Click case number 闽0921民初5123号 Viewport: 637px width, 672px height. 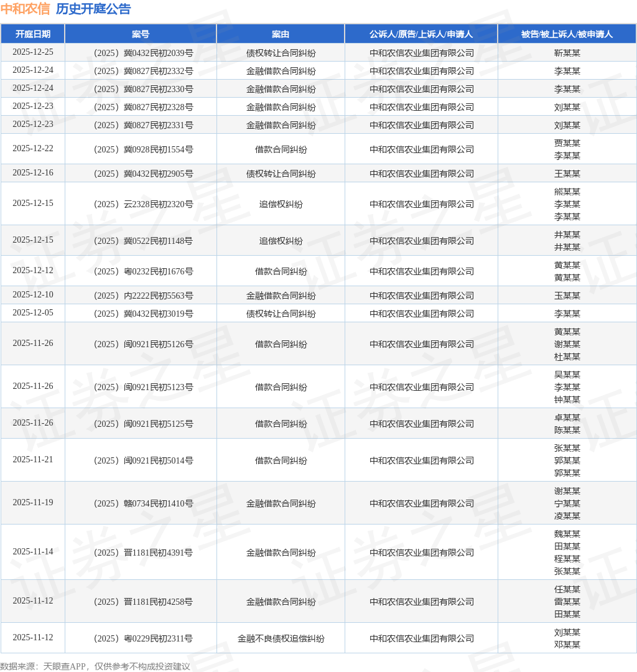144,387
